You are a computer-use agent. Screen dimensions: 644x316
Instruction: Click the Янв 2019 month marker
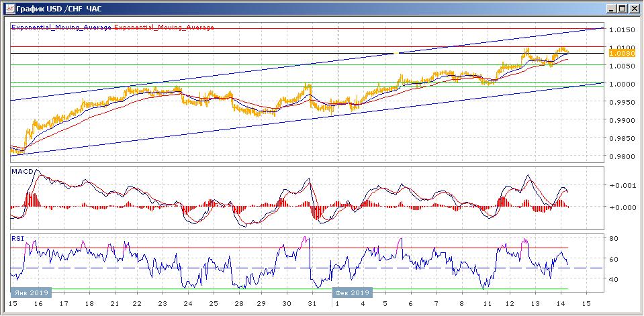tap(30, 293)
